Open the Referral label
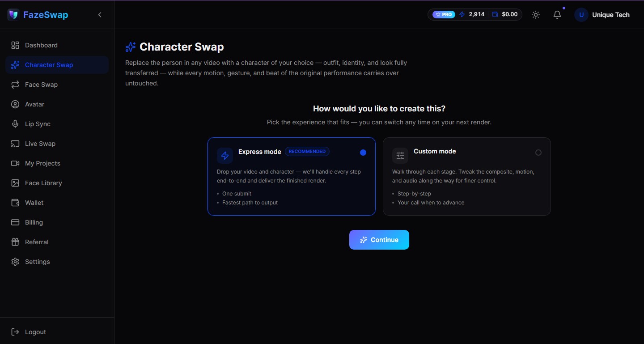Screen dimensions: 644x344 (37, 242)
